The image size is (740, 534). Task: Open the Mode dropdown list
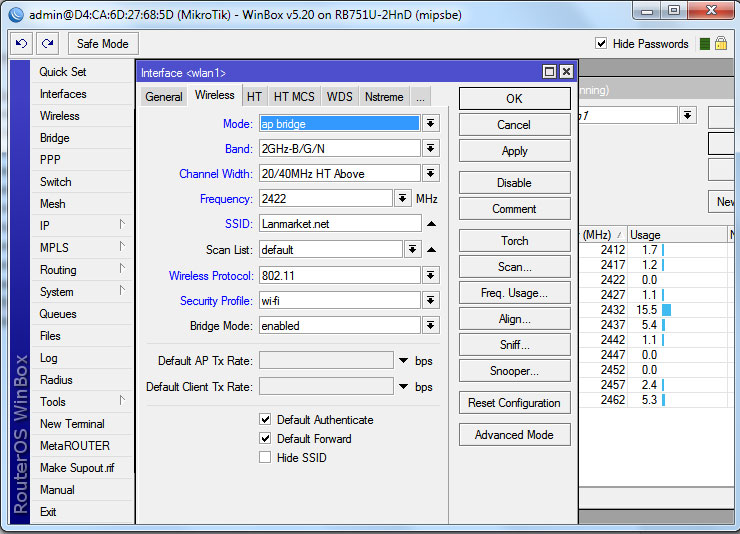[431, 123]
